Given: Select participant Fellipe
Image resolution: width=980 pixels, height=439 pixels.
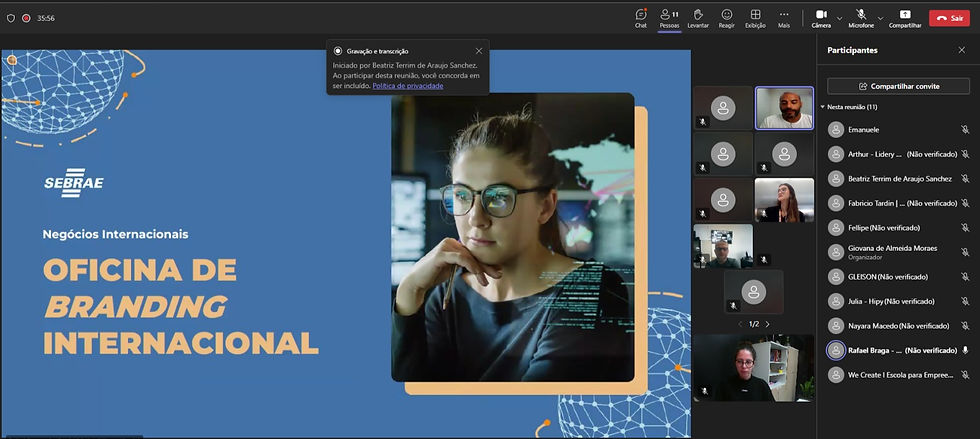Looking at the screenshot, I should [898, 228].
